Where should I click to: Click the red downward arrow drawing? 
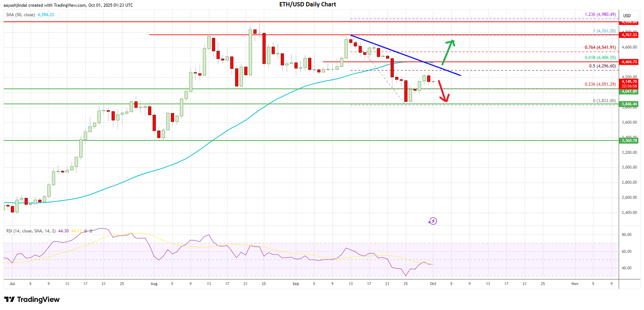click(442, 91)
